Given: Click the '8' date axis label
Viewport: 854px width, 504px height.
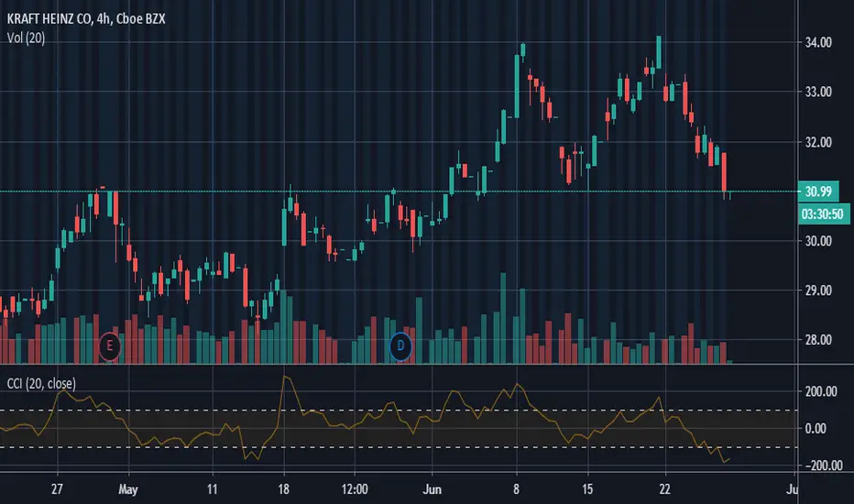Looking at the screenshot, I should click(x=516, y=489).
